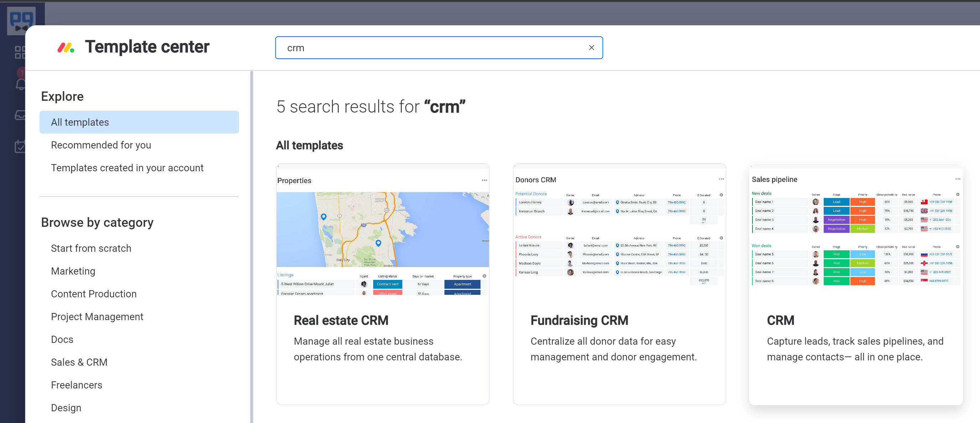Open notifications bell in sidebar
980x423 pixels.
(21, 84)
